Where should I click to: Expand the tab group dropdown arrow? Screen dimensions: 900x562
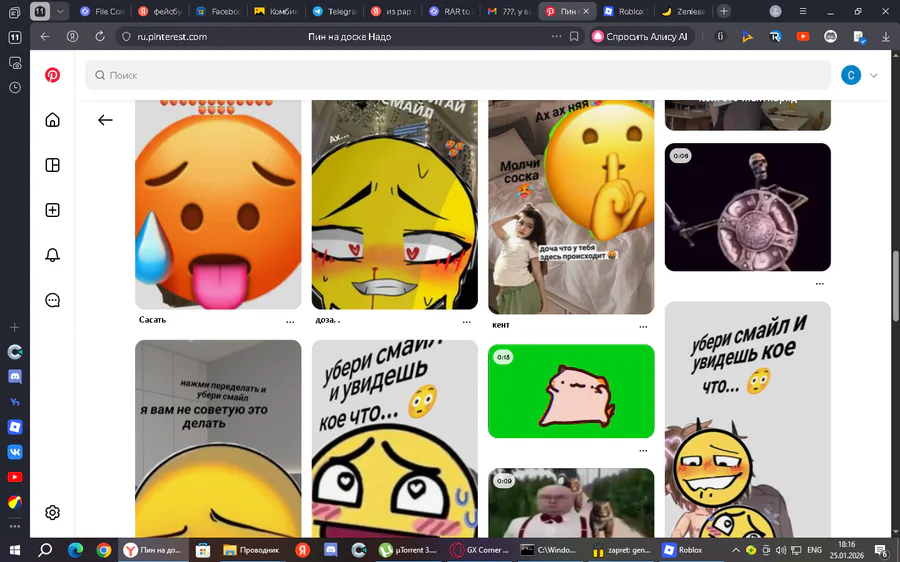pyautogui.click(x=60, y=11)
